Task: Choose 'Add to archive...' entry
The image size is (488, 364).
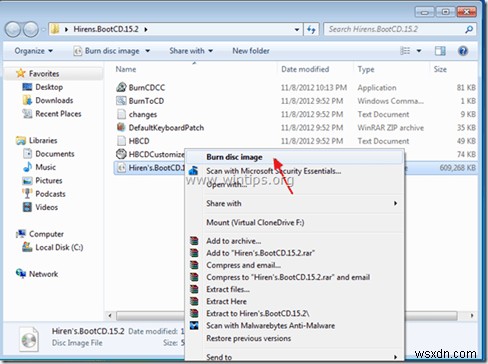Action: [233, 241]
